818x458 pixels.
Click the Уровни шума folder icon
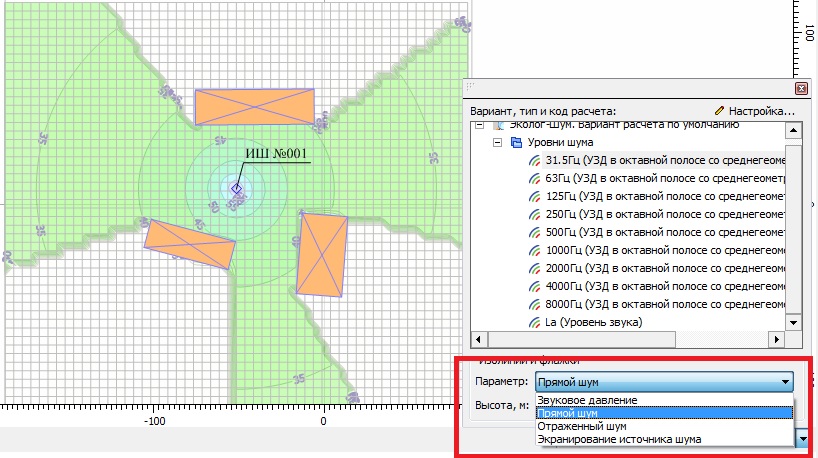click(x=516, y=143)
